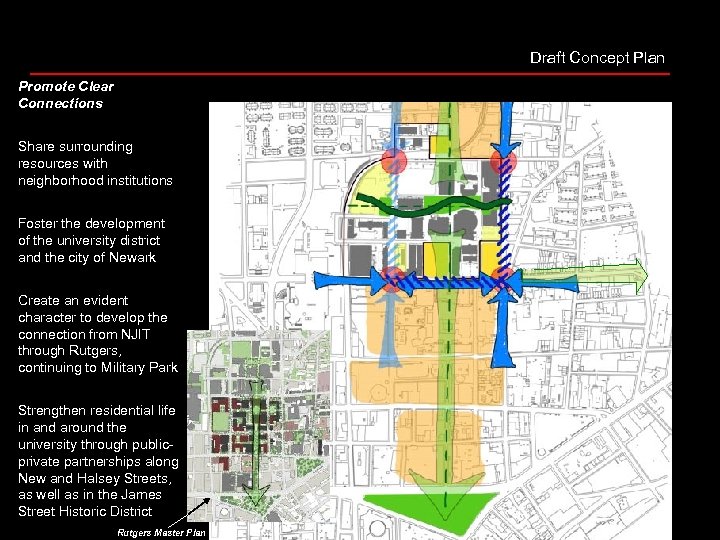Image resolution: width=720 pixels, height=540 pixels.
Task: Click the "Draft Concept Plan" slide title
Action: click(x=597, y=58)
